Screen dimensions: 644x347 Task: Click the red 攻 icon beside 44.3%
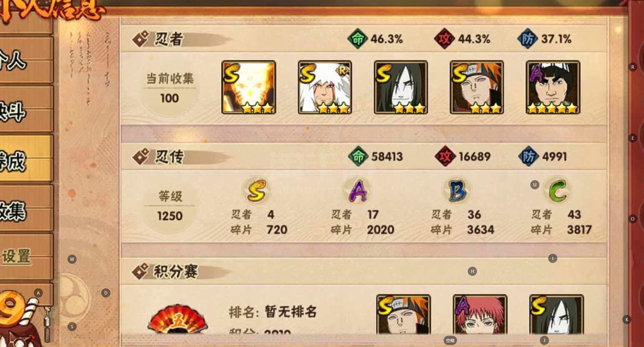point(444,39)
